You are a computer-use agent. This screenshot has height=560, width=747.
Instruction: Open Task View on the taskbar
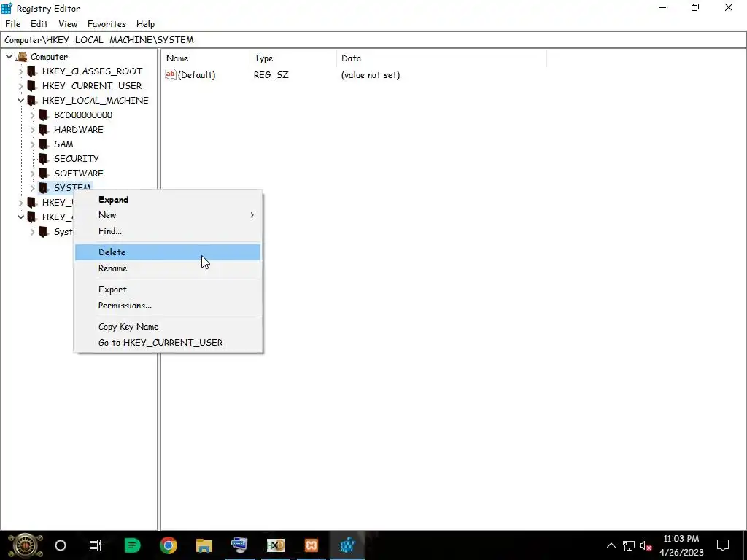click(96, 545)
